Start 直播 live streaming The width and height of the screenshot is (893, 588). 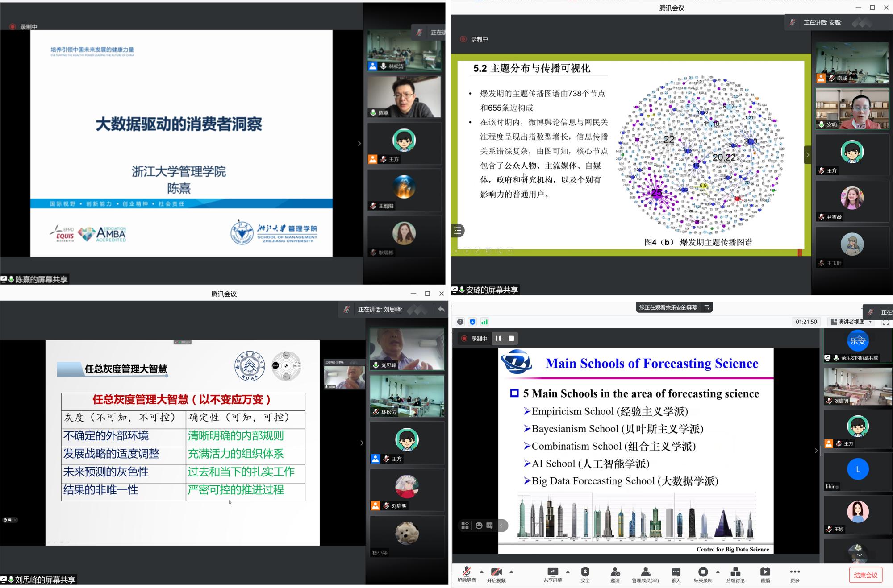765,572
